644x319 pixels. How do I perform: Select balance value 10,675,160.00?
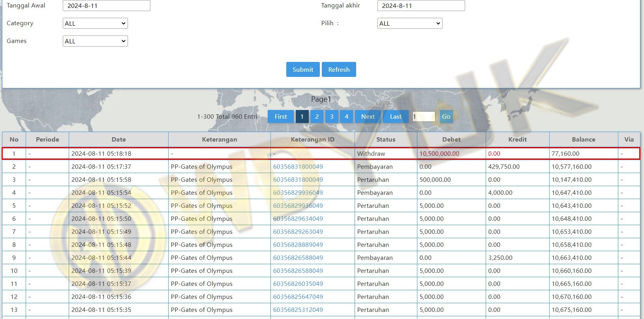pos(571,310)
